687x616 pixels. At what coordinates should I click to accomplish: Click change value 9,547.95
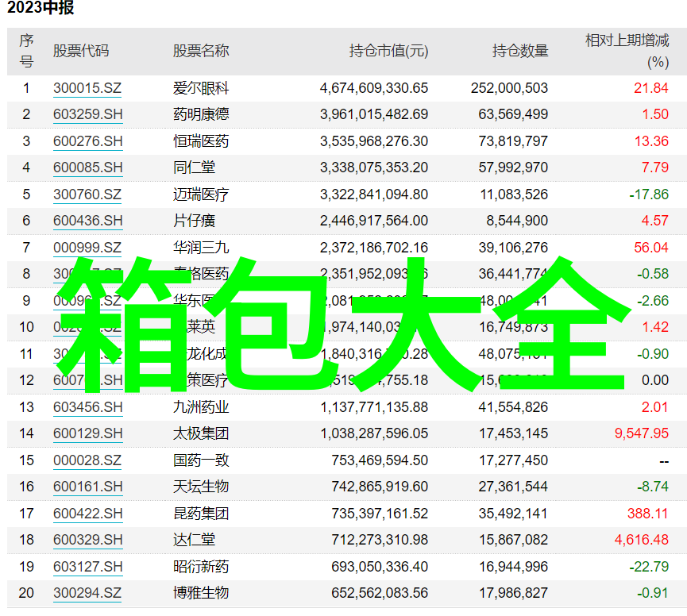642,433
